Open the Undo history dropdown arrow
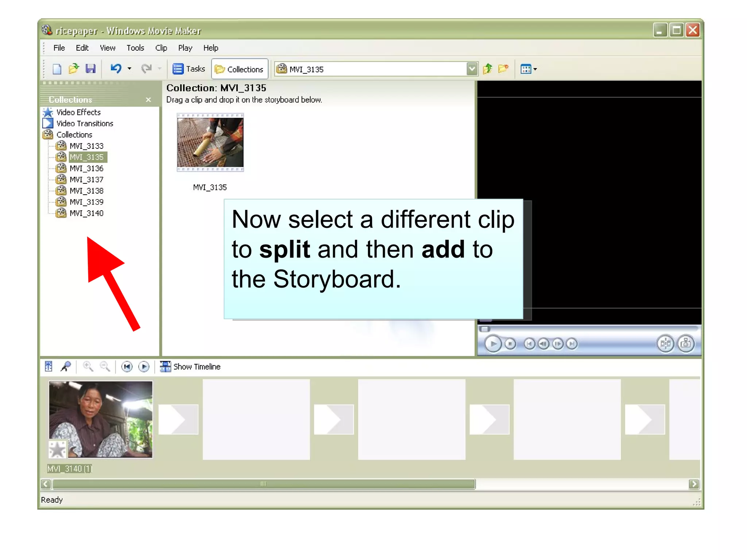Image resolution: width=747 pixels, height=560 pixels. (129, 69)
